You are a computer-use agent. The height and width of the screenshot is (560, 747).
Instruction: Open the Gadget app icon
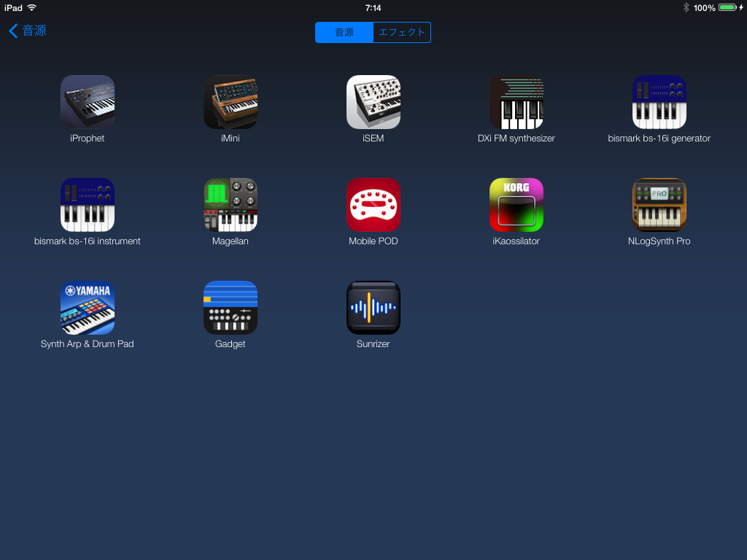(x=230, y=308)
